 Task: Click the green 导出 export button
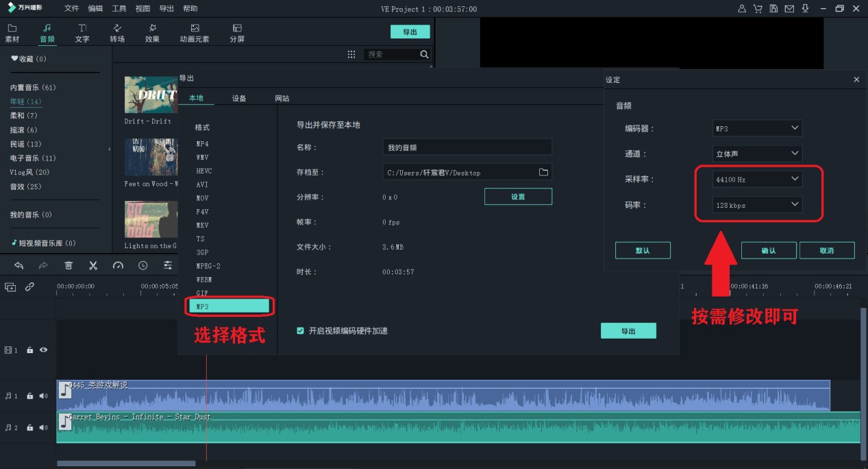(628, 330)
